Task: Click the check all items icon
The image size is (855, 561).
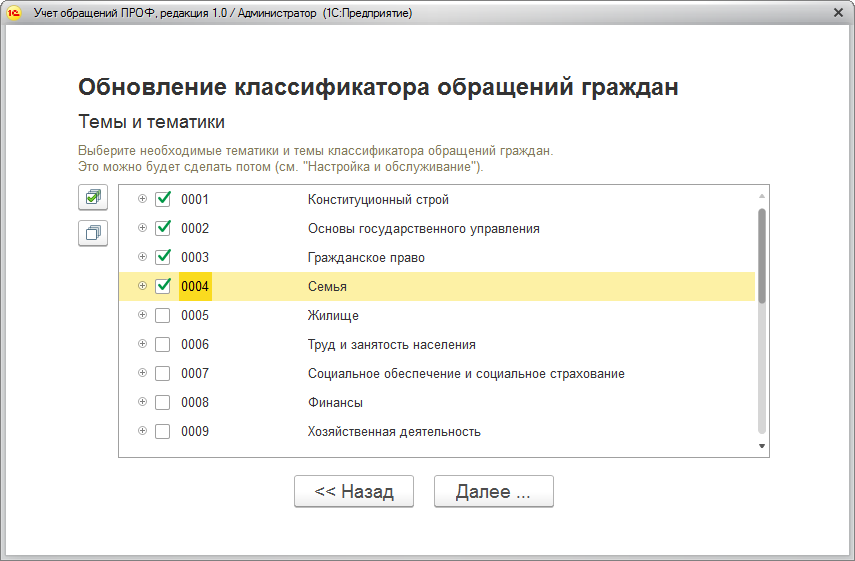Action: (x=93, y=198)
